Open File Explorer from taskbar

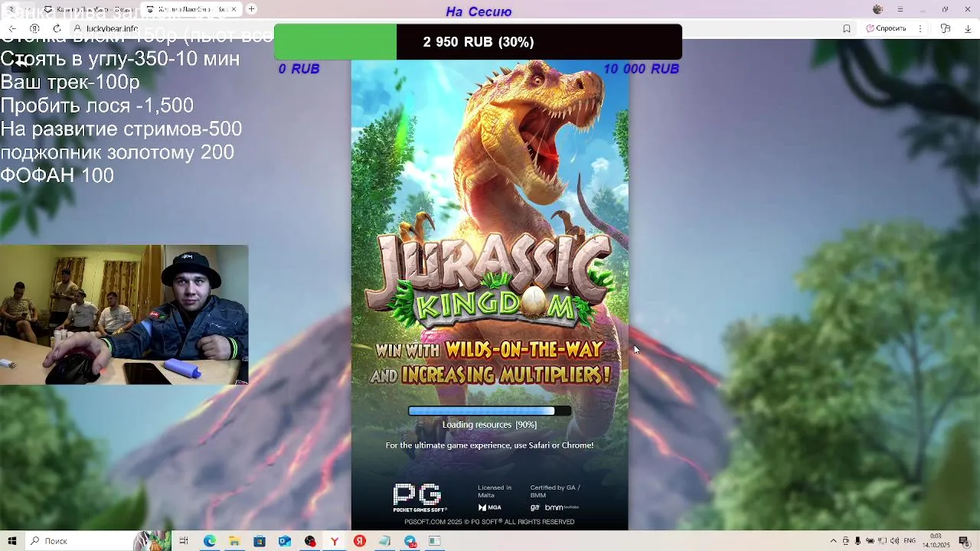[x=234, y=541]
